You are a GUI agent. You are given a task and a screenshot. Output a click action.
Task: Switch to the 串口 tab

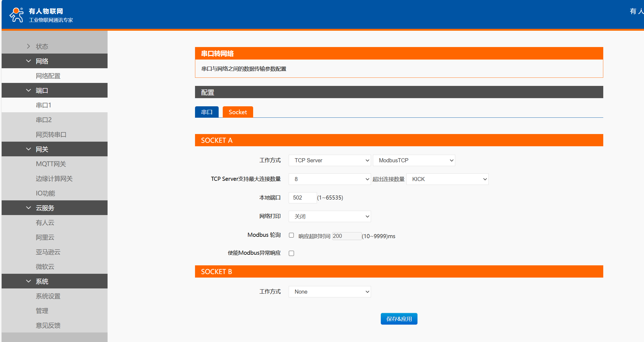(207, 112)
